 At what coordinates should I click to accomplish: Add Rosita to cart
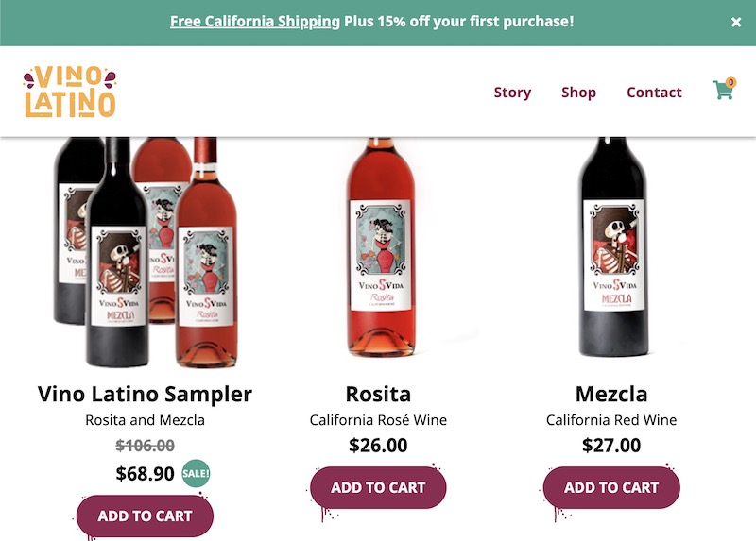[378, 487]
